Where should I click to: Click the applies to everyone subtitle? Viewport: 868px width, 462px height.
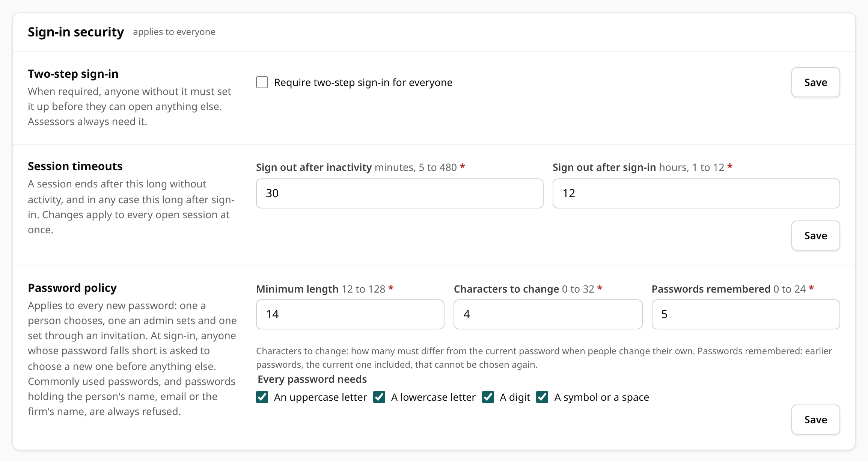point(174,32)
